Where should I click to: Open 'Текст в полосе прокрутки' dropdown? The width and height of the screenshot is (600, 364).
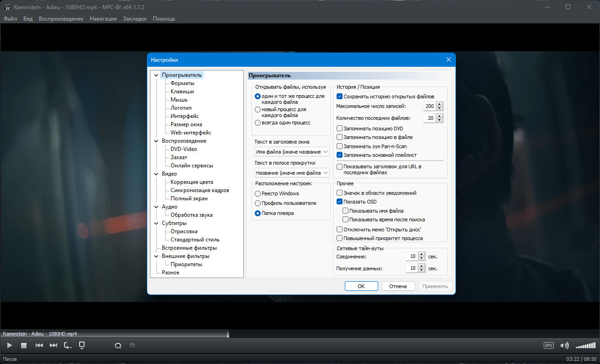[292, 173]
